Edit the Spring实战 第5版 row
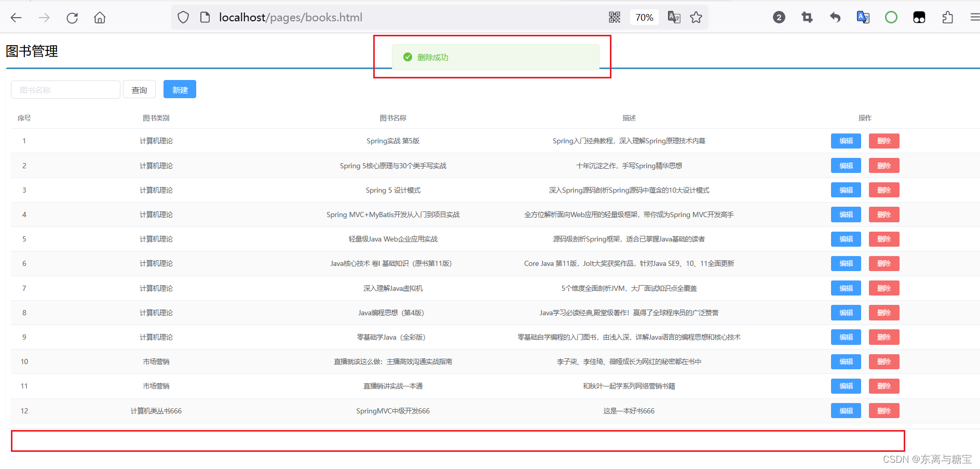 click(x=846, y=141)
